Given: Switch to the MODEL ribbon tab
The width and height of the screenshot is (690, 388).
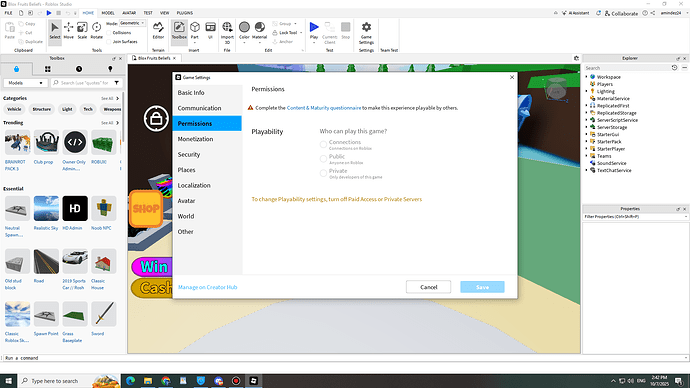Looking at the screenshot, I should 108,13.
